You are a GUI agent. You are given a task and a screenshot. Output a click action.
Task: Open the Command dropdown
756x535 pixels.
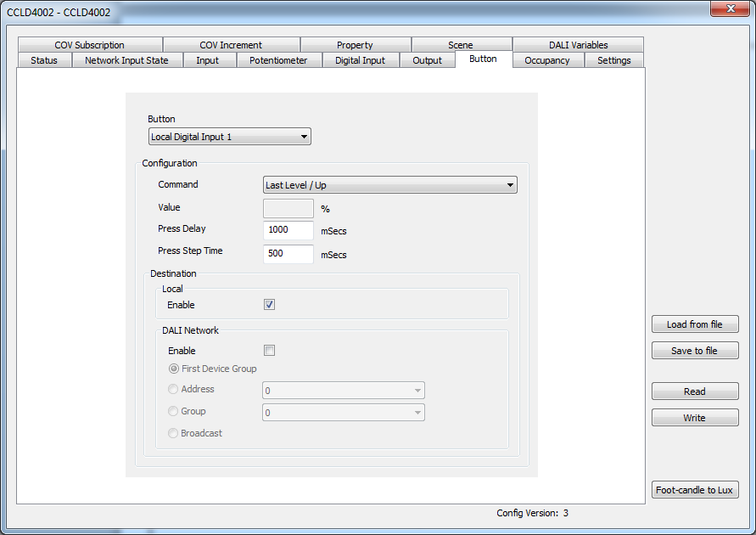coord(390,185)
